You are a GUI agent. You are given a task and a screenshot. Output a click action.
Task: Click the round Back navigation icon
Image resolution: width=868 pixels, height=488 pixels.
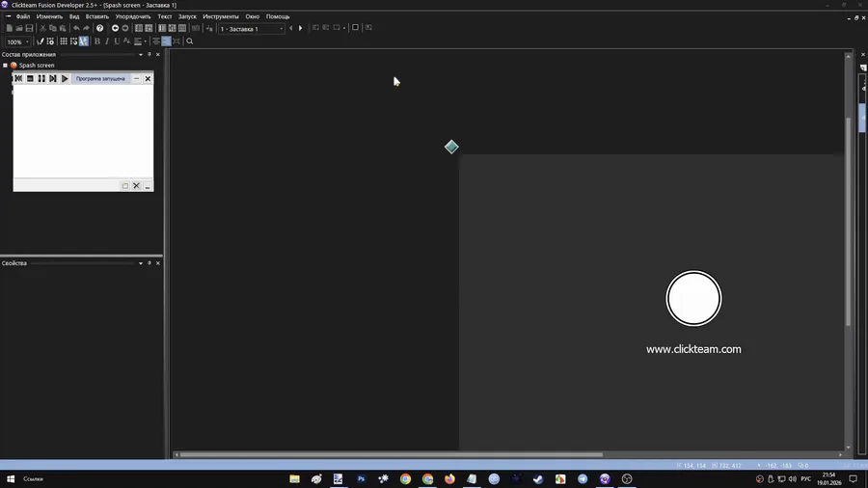(x=115, y=28)
